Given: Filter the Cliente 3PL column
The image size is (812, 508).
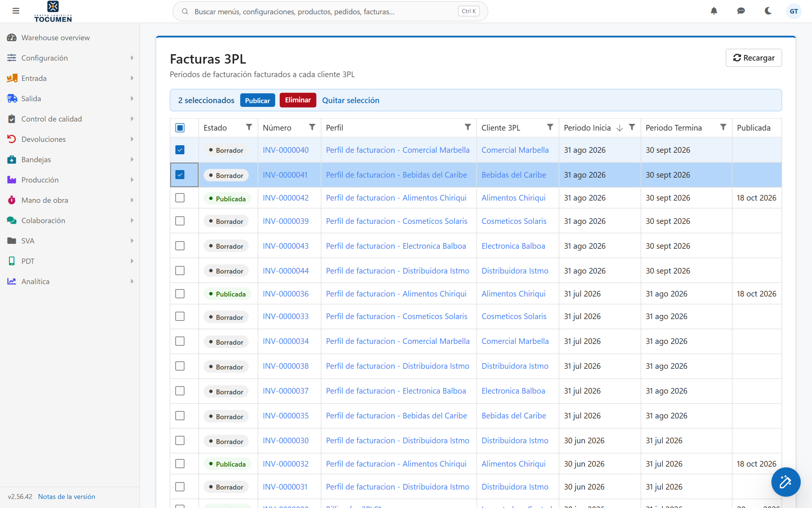Looking at the screenshot, I should pyautogui.click(x=550, y=127).
